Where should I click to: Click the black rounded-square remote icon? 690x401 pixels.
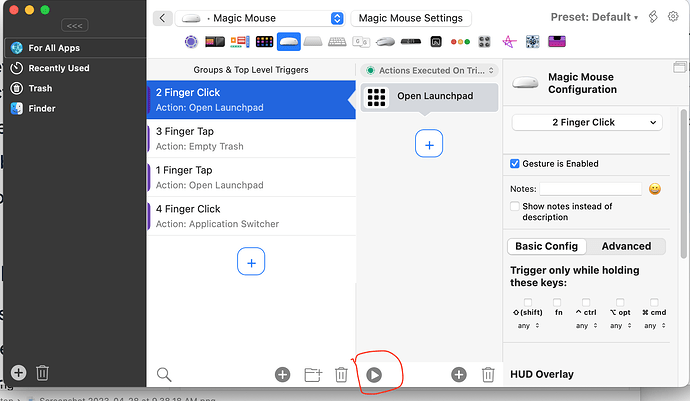pyautogui.click(x=436, y=42)
